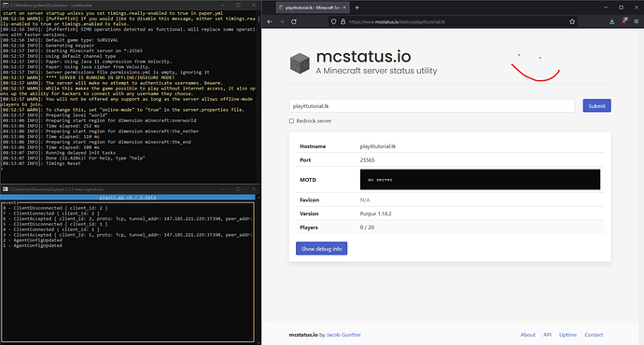Open the Firefox downloads panel
The height and width of the screenshot is (345, 644).
(612, 21)
